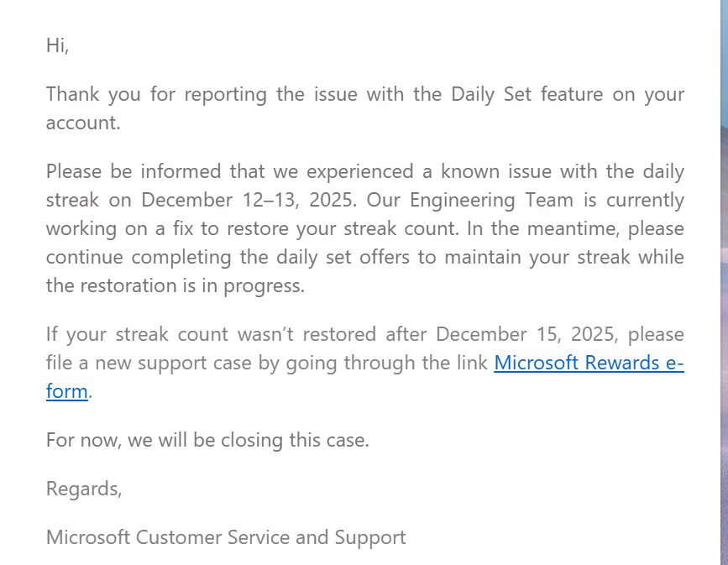Click the word "account." in first paragraph
Image resolution: width=728 pixels, height=565 pixels.
[83, 123]
